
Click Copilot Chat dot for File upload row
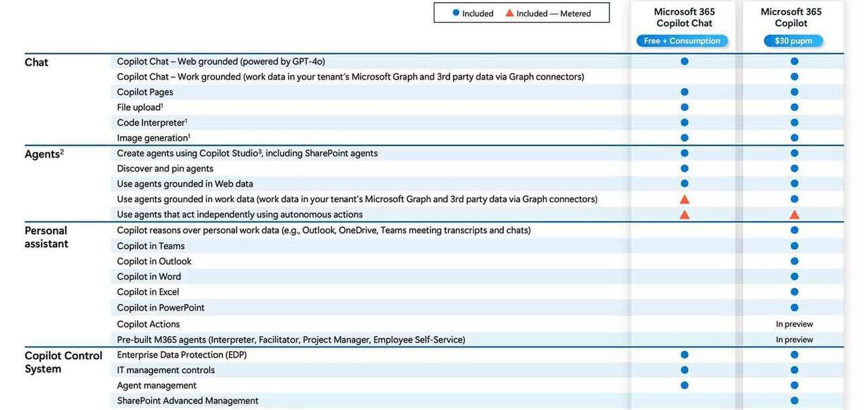(x=685, y=107)
